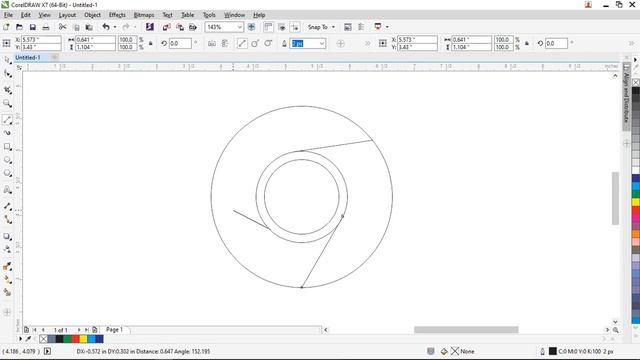The height and width of the screenshot is (360, 640).
Task: Open the Layout menu
Action: (67, 15)
